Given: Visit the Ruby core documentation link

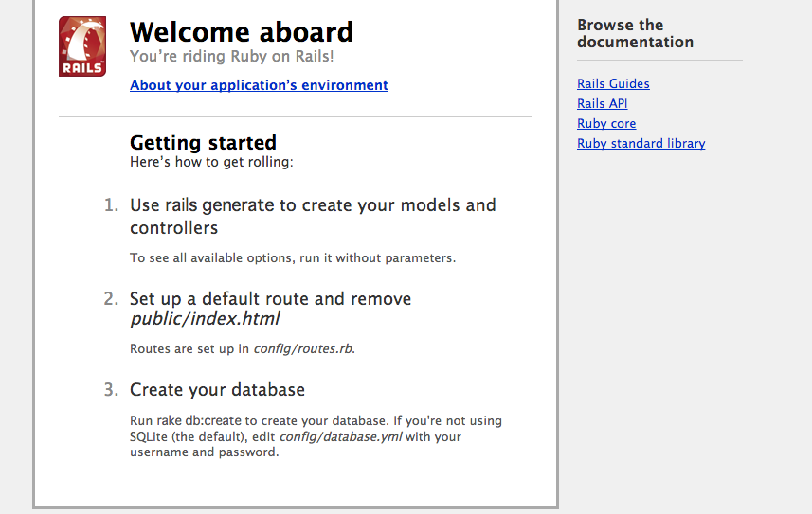Looking at the screenshot, I should [606, 123].
